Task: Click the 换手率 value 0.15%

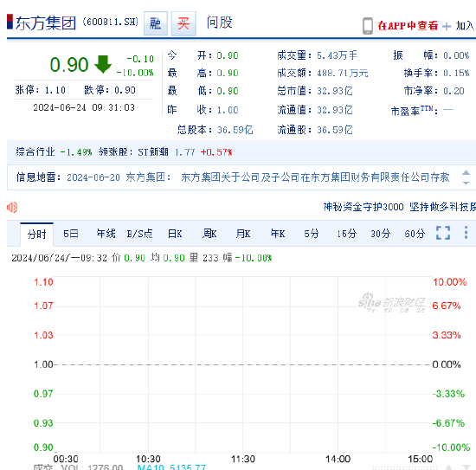Action: coord(456,73)
